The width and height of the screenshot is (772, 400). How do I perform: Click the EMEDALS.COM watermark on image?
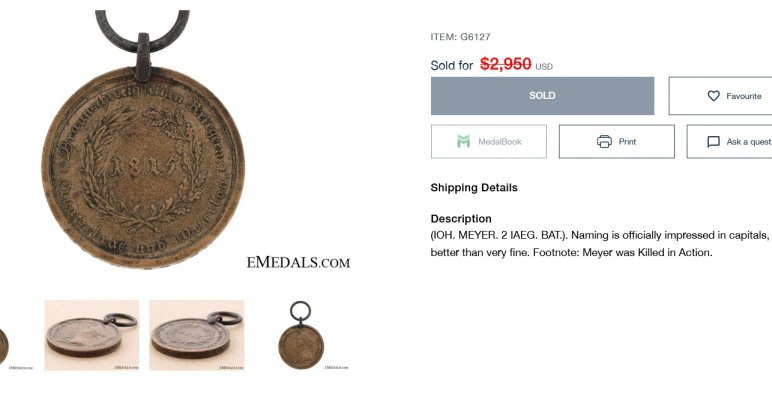[298, 263]
